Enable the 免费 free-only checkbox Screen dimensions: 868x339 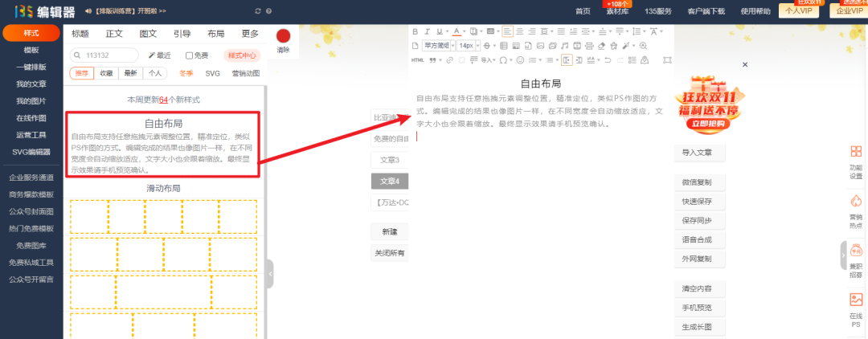coord(190,55)
